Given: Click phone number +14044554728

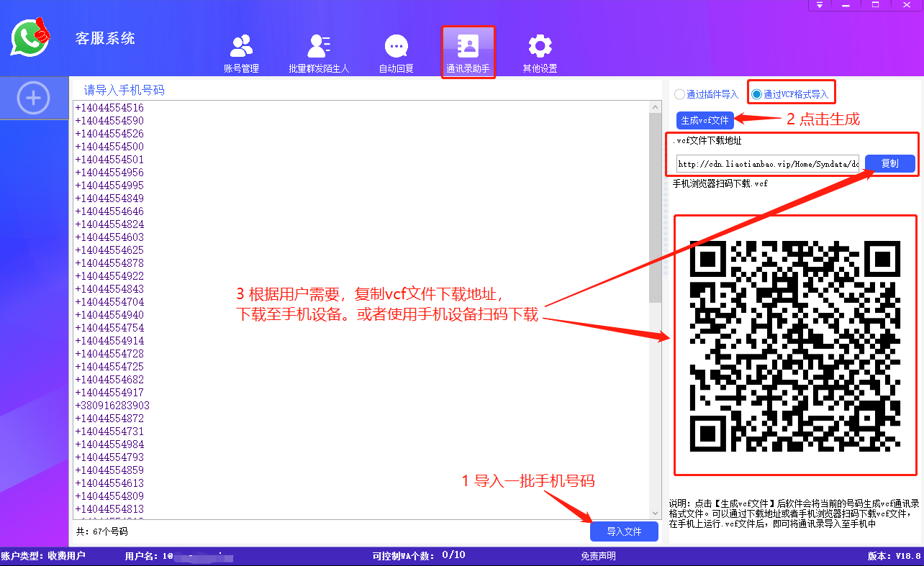Looking at the screenshot, I should [109, 354].
